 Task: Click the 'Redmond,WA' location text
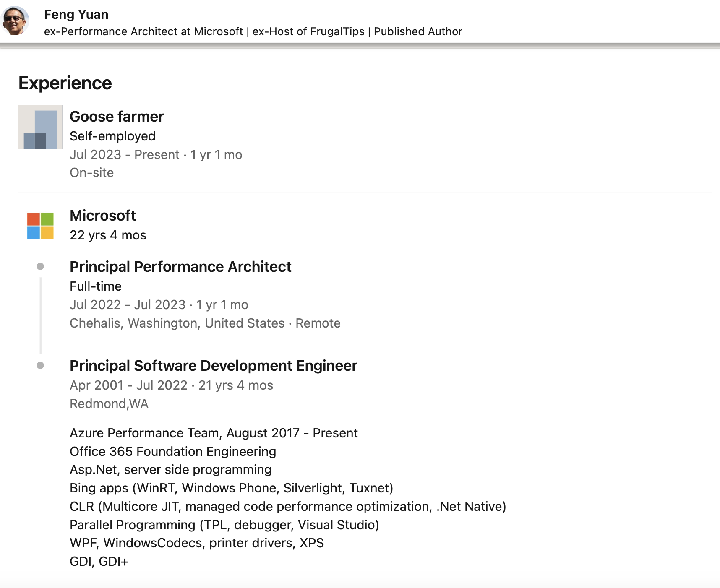(x=109, y=404)
